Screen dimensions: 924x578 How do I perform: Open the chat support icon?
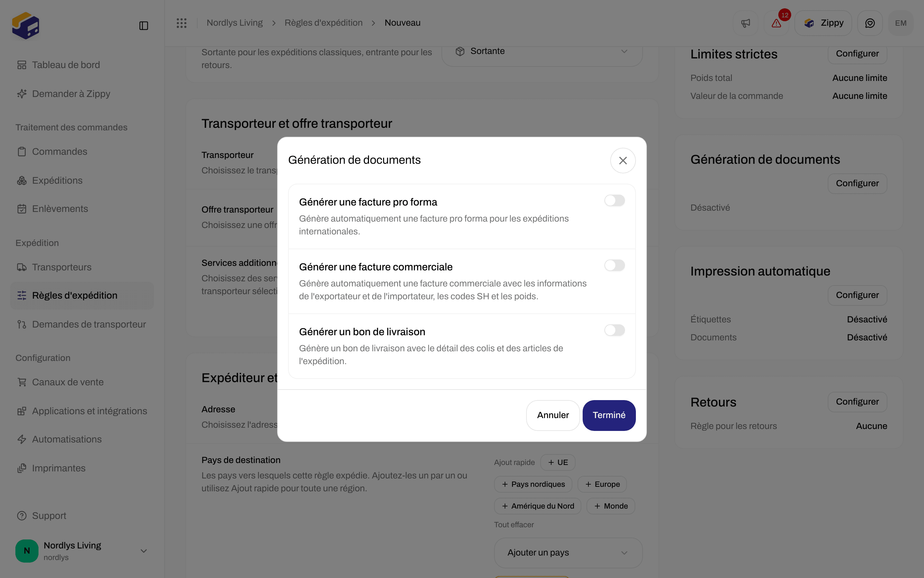click(x=870, y=23)
